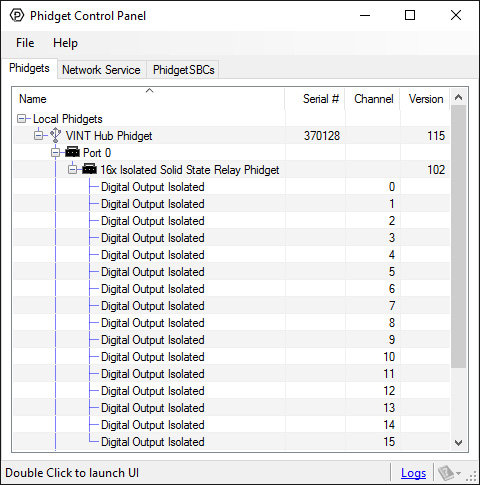480x485 pixels.
Task: Collapse the VINT Hub Phidget node
Action: coord(39,136)
